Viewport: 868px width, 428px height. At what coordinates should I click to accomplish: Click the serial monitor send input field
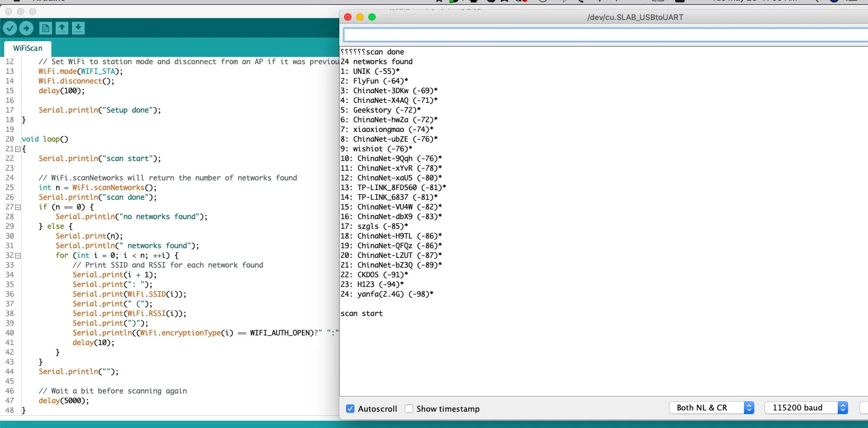pyautogui.click(x=605, y=35)
